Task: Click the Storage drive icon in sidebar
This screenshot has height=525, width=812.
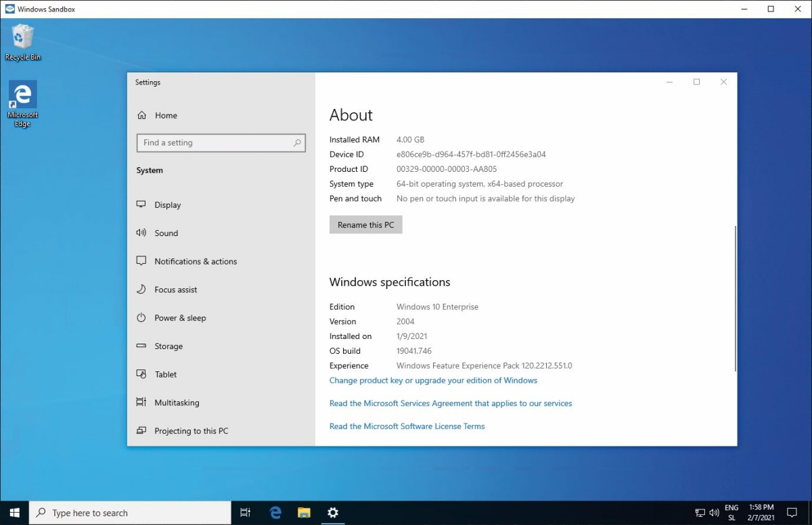Action: coord(141,346)
